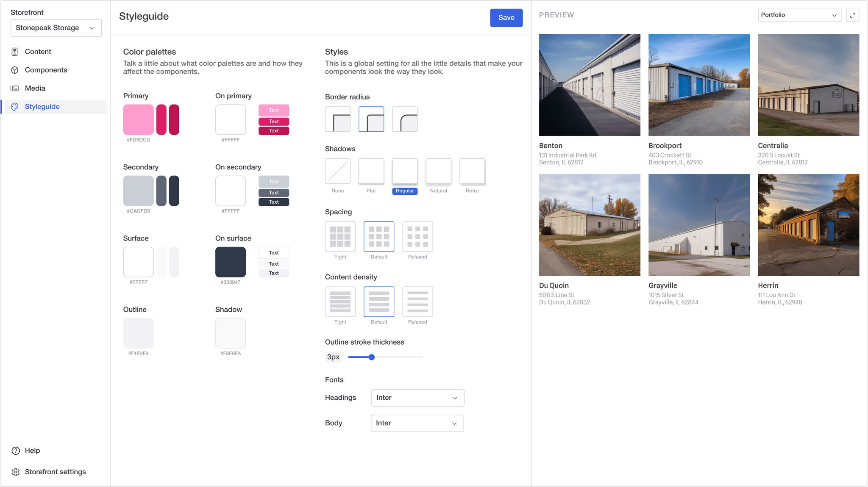Choose the Relaxed content density icon
The height and width of the screenshot is (487, 868).
coord(417,302)
